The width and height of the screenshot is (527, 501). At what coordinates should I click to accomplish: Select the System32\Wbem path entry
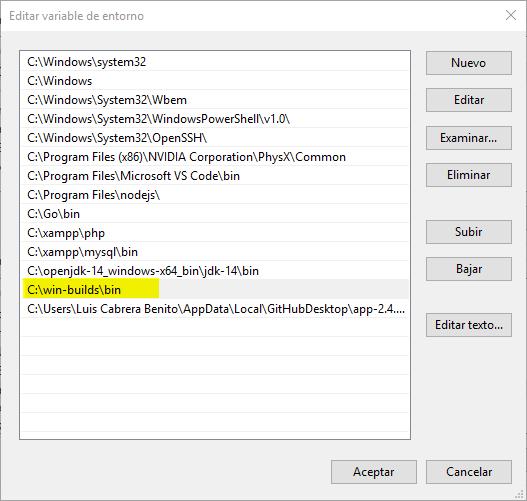[x=215, y=100]
